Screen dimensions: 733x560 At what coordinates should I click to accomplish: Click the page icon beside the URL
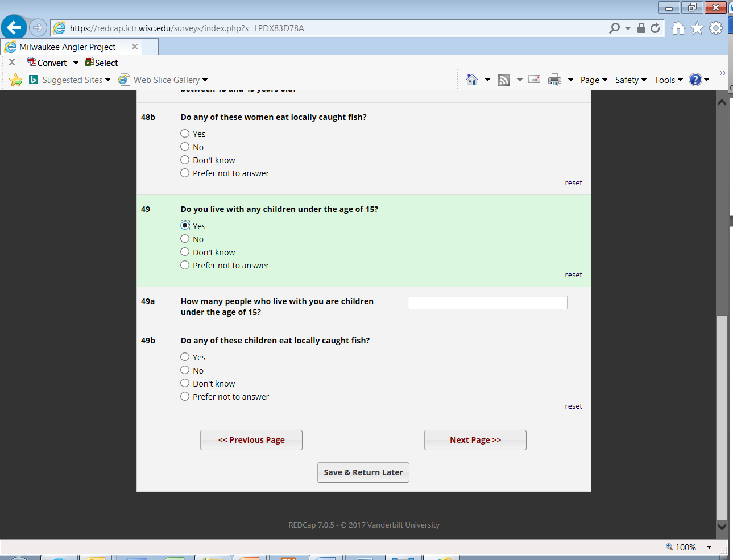tap(59, 28)
